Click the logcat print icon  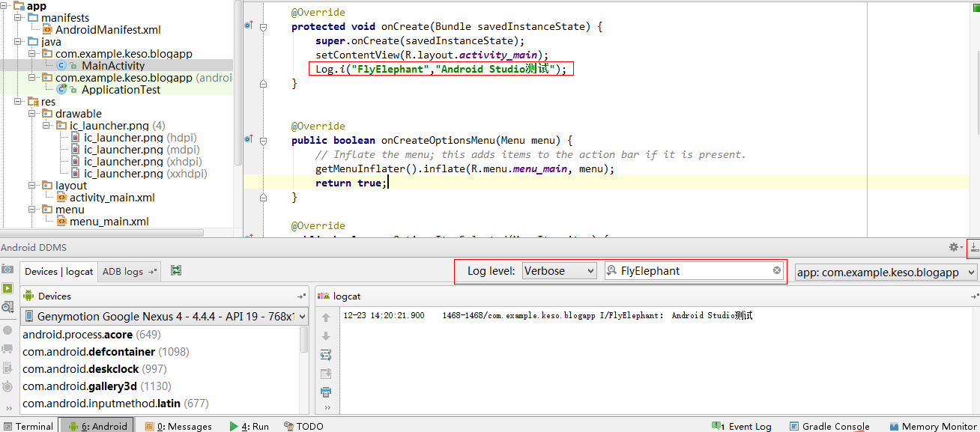click(326, 392)
